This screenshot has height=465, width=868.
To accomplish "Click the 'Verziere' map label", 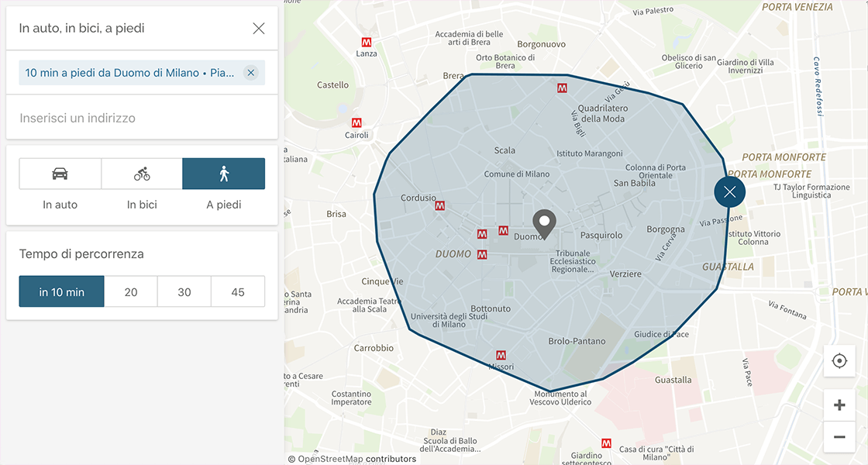I will click(625, 274).
